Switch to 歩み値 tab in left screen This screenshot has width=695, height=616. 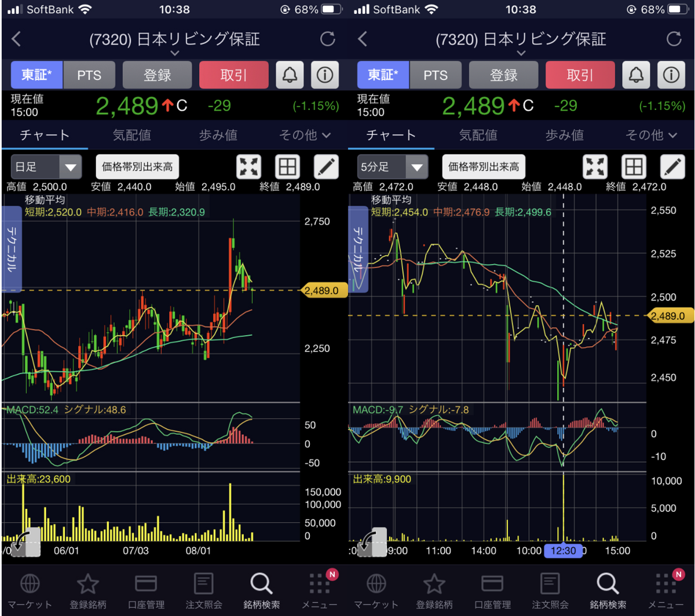coord(218,135)
